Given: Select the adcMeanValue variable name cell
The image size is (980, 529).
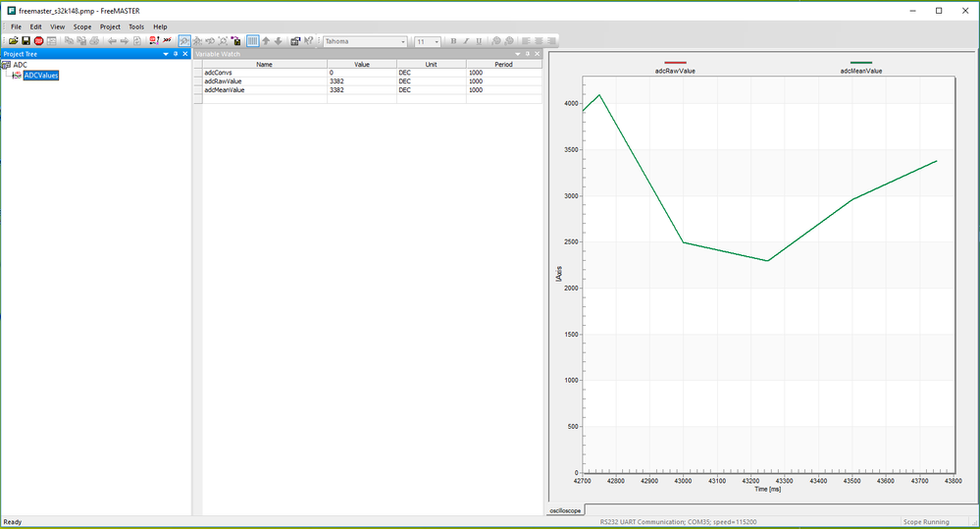Looking at the screenshot, I should (x=265, y=90).
